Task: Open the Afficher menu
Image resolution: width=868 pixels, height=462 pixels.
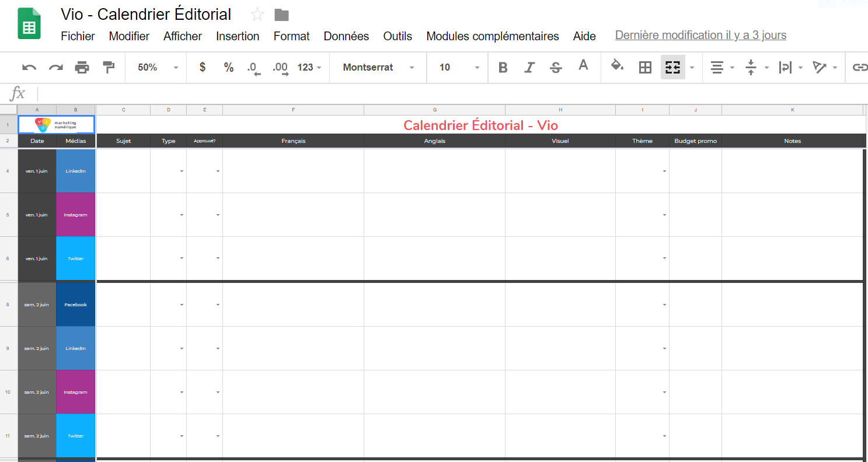Action: tap(183, 36)
